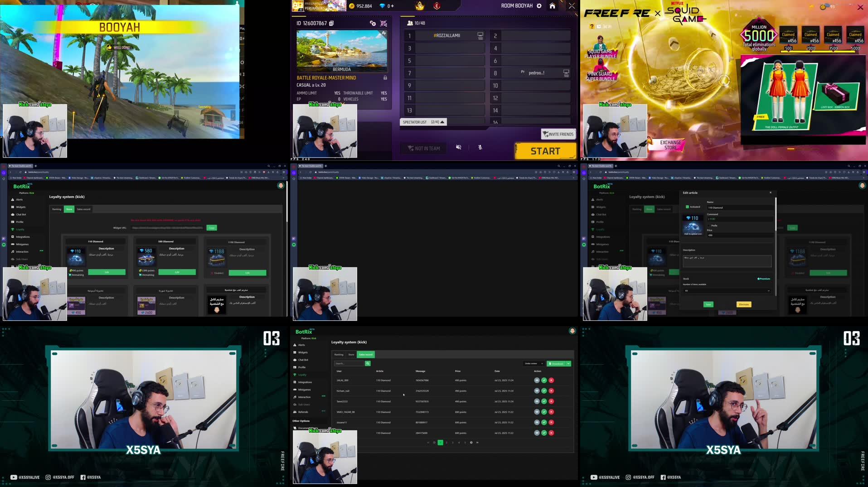Open the Squid Game event help icon

coord(592,26)
